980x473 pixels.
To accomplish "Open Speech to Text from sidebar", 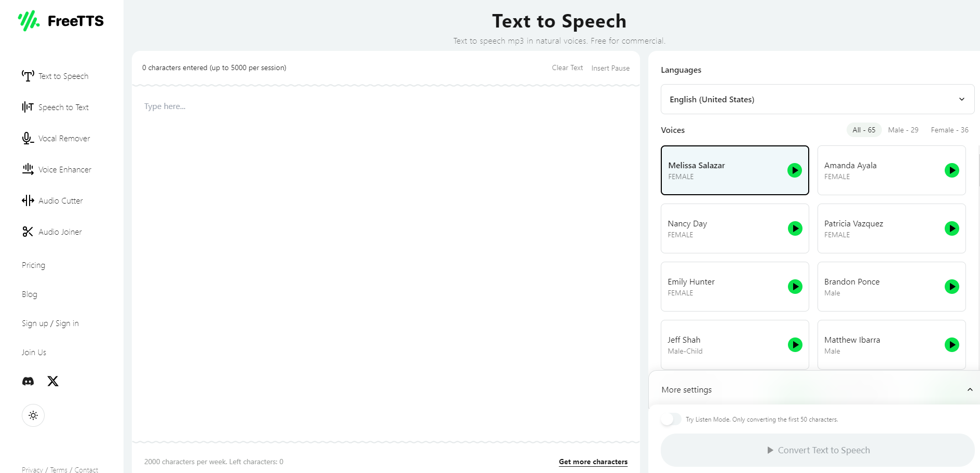I will pos(63,107).
